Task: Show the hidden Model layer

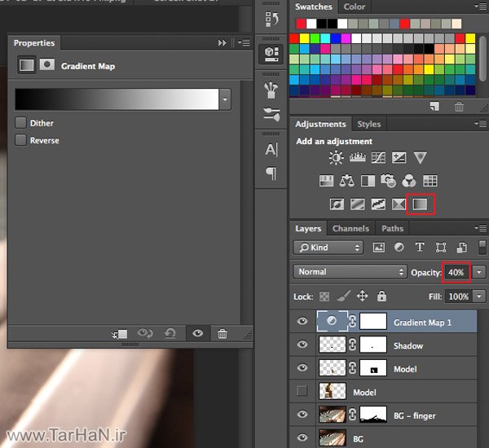Action: coord(302,392)
